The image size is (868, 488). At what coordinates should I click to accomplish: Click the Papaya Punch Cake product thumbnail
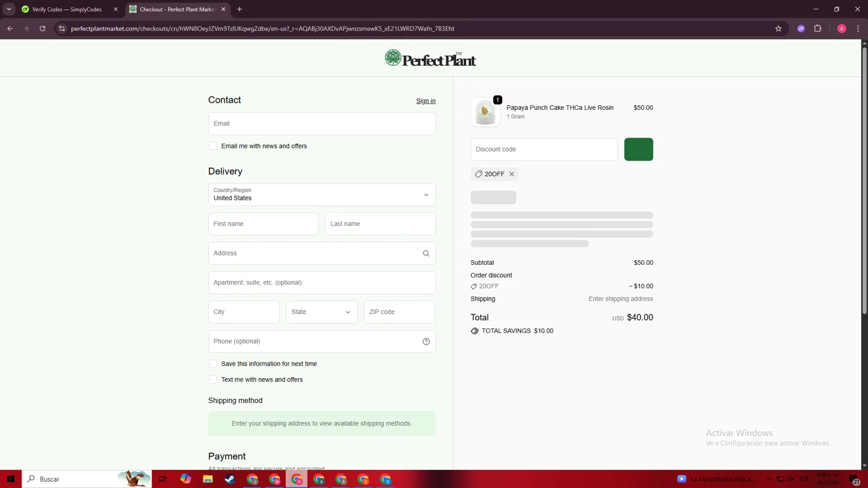(486, 112)
